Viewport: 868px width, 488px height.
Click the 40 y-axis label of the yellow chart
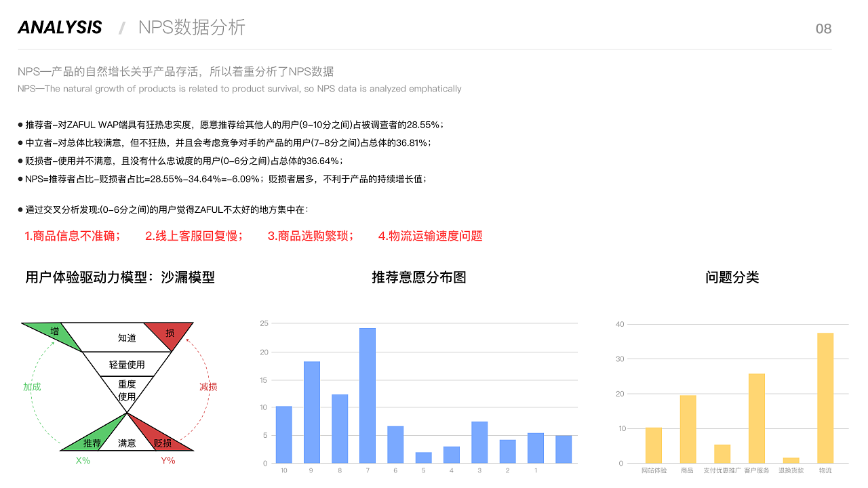(x=619, y=324)
